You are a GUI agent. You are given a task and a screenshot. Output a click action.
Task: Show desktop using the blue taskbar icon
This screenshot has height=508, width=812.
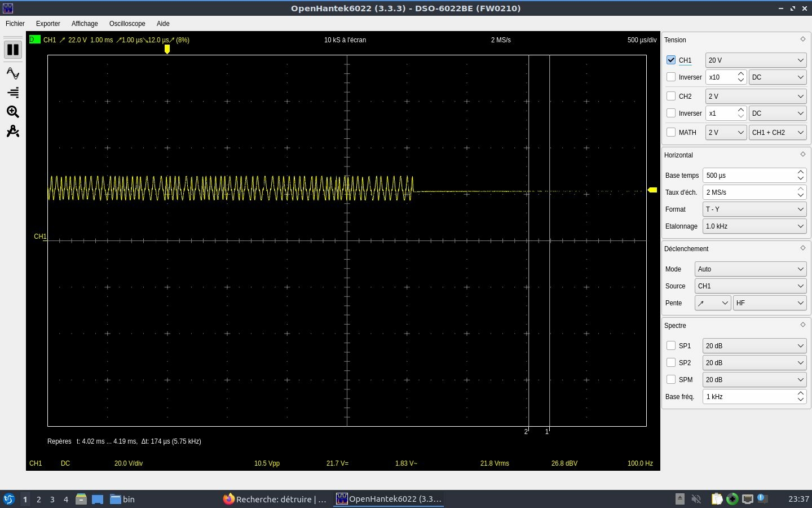point(98,499)
